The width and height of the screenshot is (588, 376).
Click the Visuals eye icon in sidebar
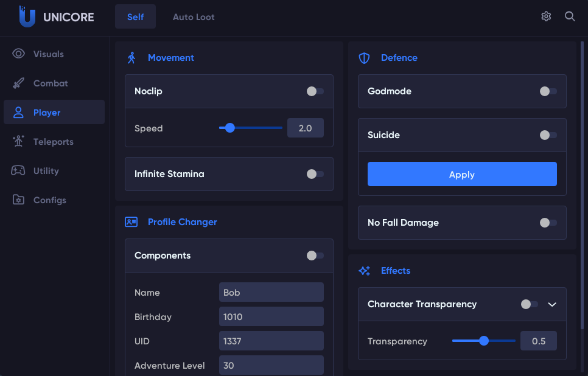click(18, 54)
